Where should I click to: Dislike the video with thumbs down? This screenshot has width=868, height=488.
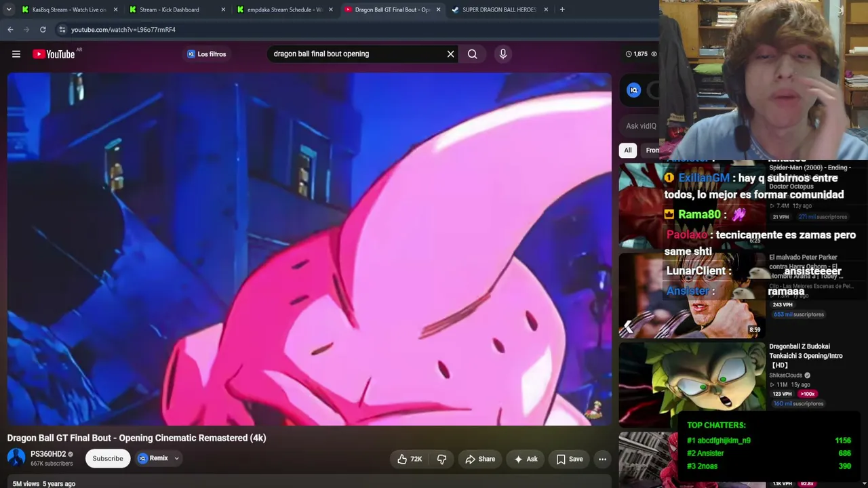(x=441, y=459)
